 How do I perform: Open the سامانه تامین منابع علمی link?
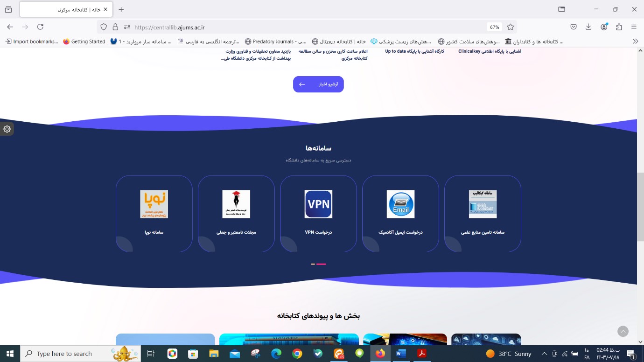(x=483, y=232)
